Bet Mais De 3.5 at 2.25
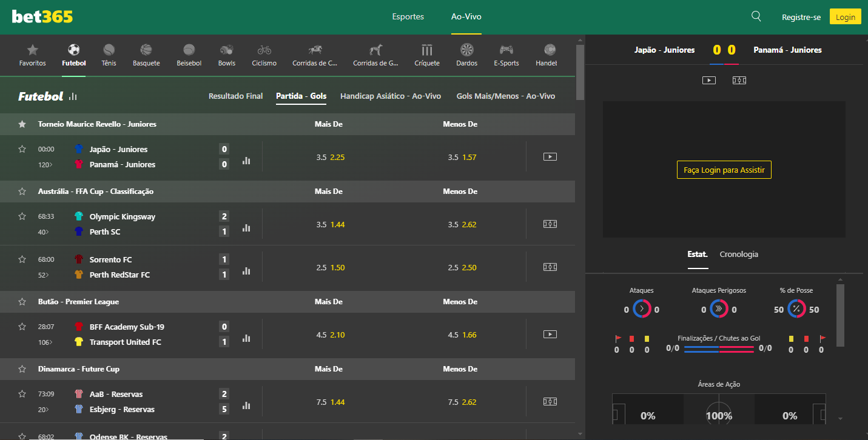868x440 pixels. click(x=331, y=158)
